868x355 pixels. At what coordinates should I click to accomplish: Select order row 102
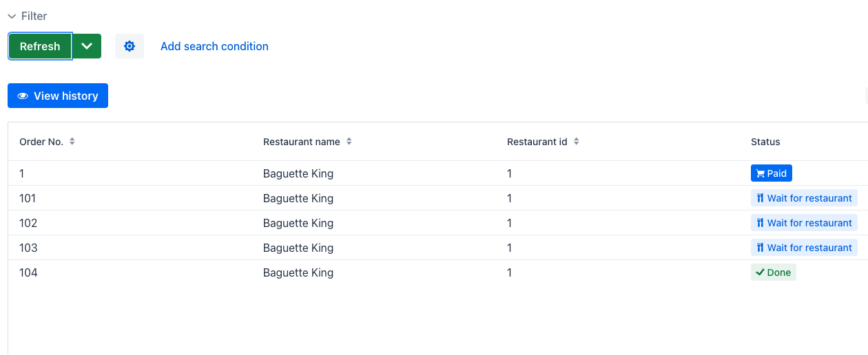tap(438, 223)
